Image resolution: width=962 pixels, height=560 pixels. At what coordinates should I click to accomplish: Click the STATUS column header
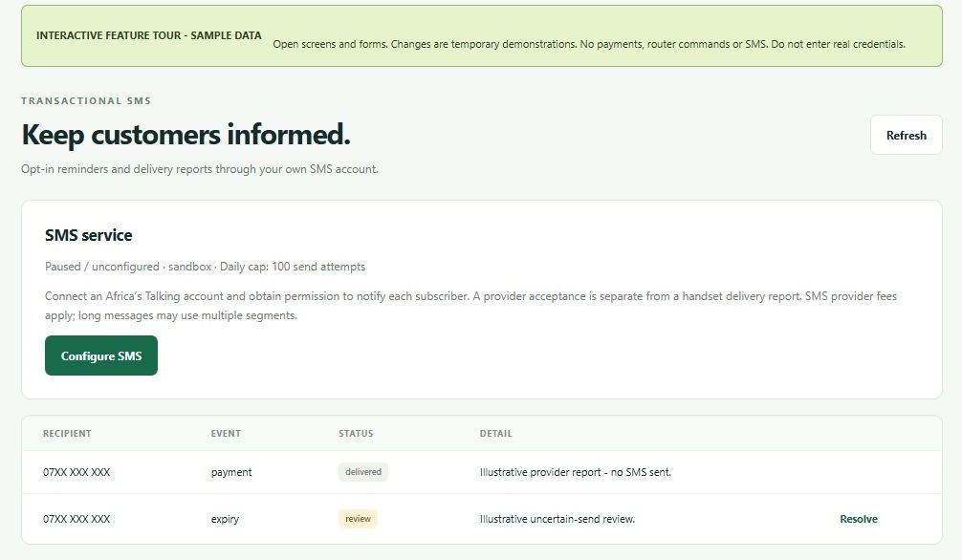(x=356, y=434)
